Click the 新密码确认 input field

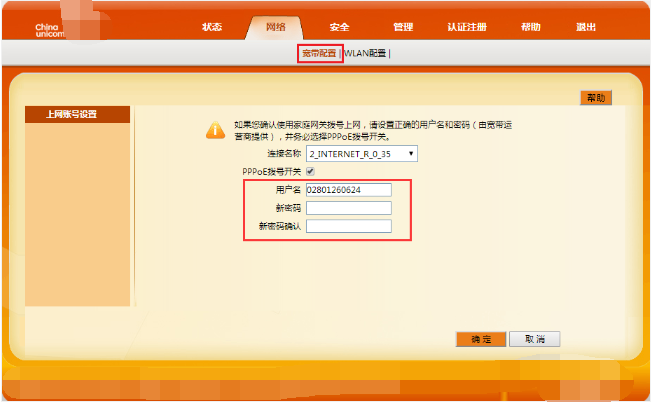348,227
